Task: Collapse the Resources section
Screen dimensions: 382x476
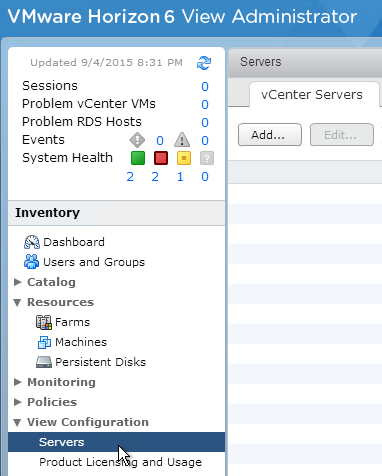Action: point(17,302)
